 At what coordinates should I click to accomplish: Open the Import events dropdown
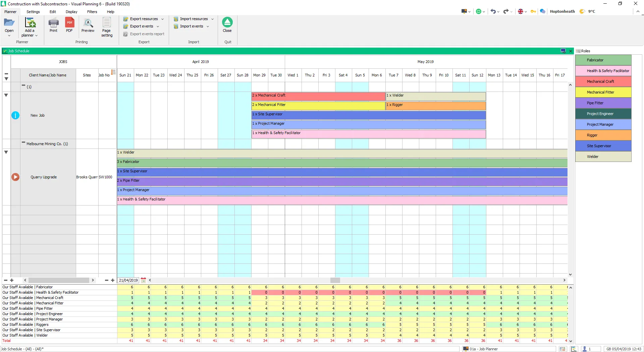click(x=208, y=26)
